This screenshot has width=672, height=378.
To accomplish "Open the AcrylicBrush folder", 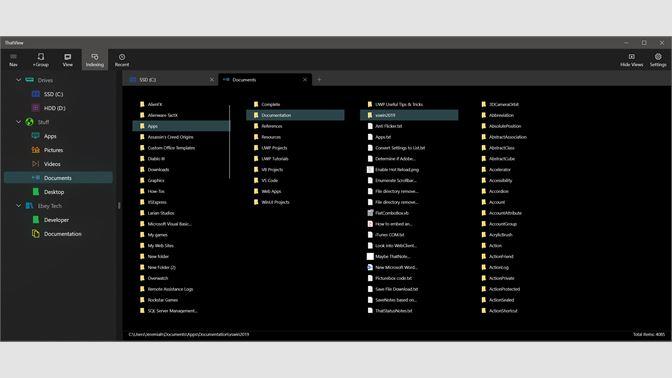I will 523,235.
